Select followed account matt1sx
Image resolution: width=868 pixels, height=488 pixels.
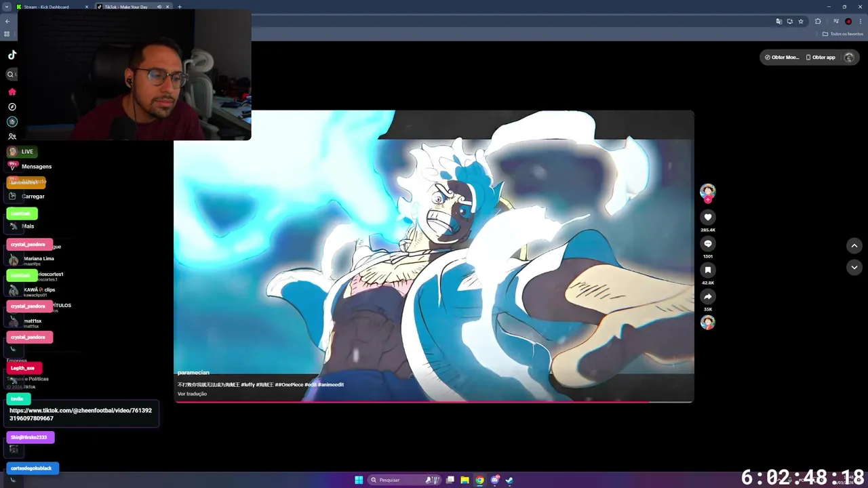point(33,323)
